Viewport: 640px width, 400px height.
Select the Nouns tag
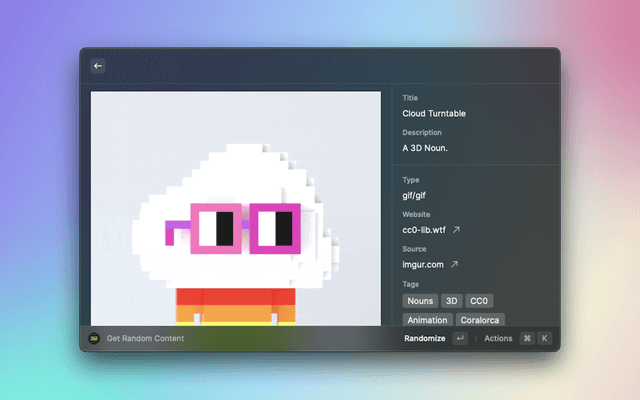pyautogui.click(x=420, y=301)
